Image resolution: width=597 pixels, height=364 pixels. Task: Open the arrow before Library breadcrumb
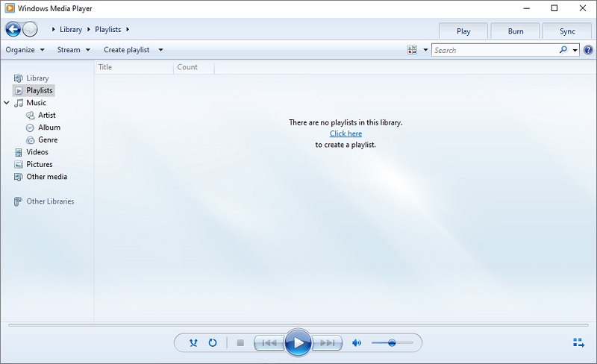point(53,29)
